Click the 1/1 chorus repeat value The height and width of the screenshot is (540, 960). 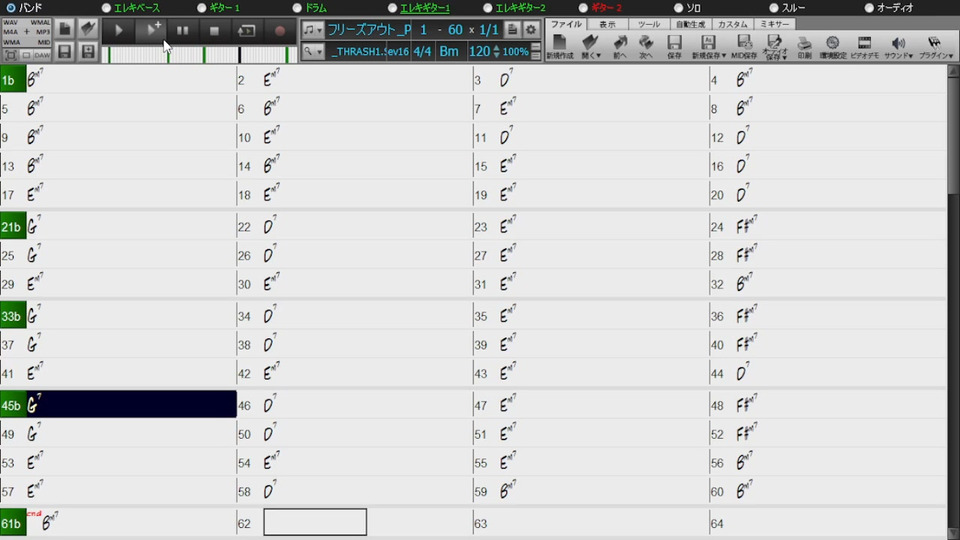pyautogui.click(x=489, y=30)
